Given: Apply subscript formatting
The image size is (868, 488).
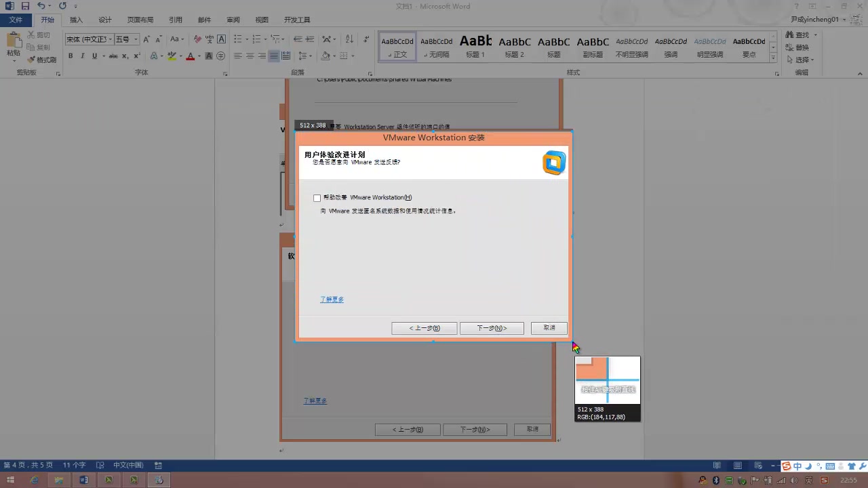Looking at the screenshot, I should click(x=126, y=56).
